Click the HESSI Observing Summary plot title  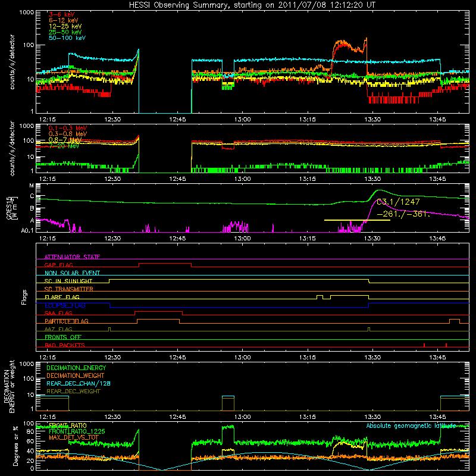[x=252, y=5]
